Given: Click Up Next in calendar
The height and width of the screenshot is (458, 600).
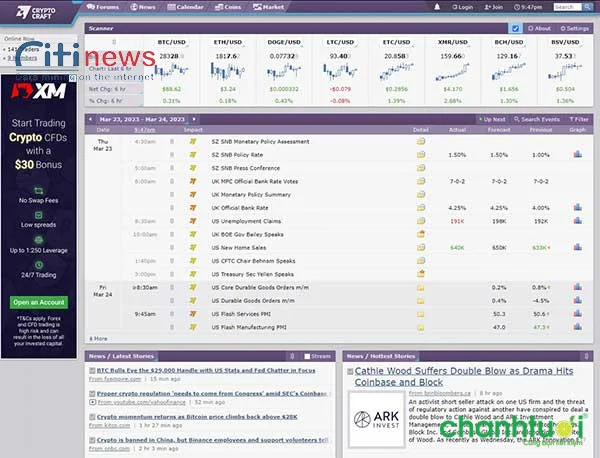Looking at the screenshot, I should 492,119.
